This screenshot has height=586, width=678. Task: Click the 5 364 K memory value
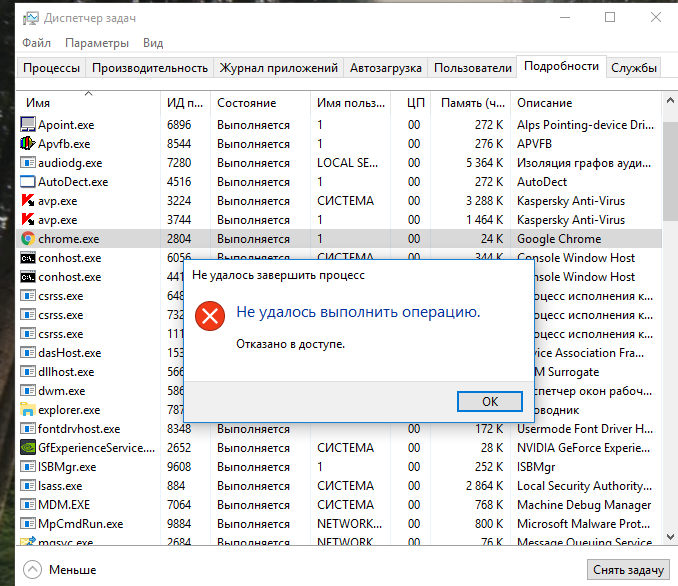tap(484, 163)
